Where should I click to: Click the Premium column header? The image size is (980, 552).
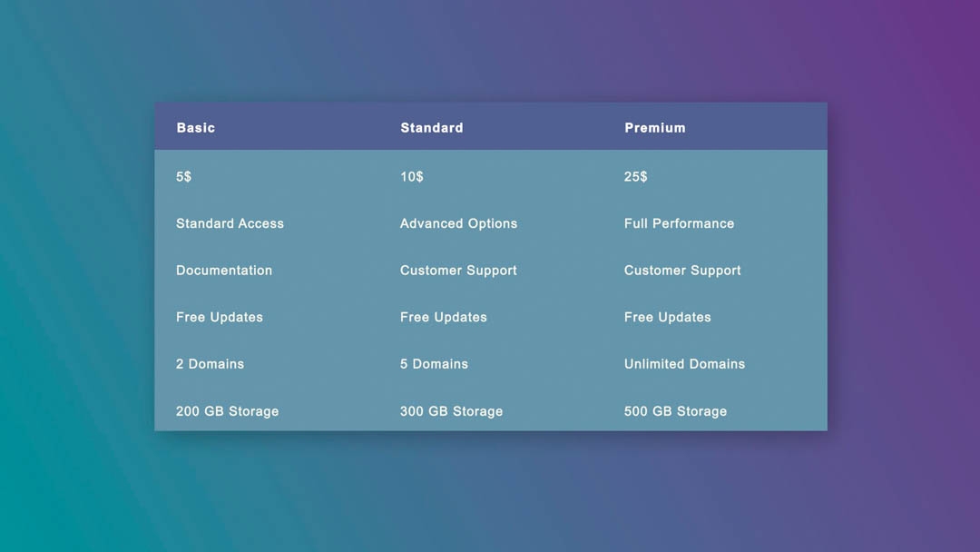click(x=655, y=128)
